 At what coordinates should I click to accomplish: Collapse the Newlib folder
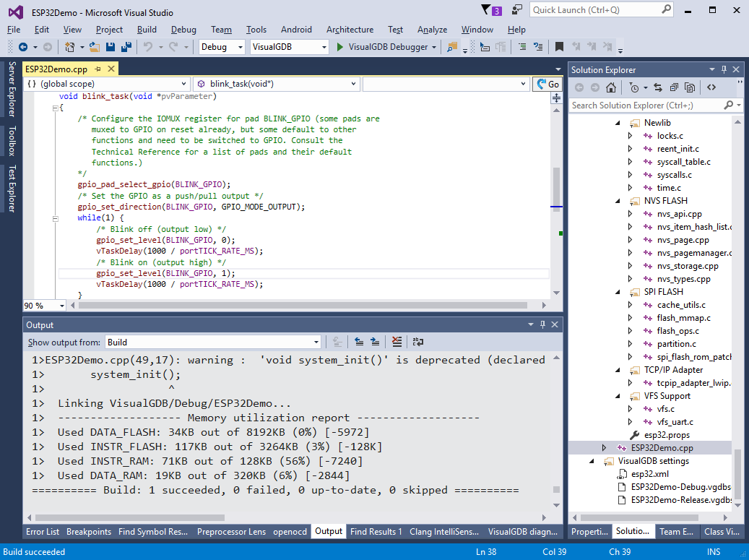[x=618, y=123]
